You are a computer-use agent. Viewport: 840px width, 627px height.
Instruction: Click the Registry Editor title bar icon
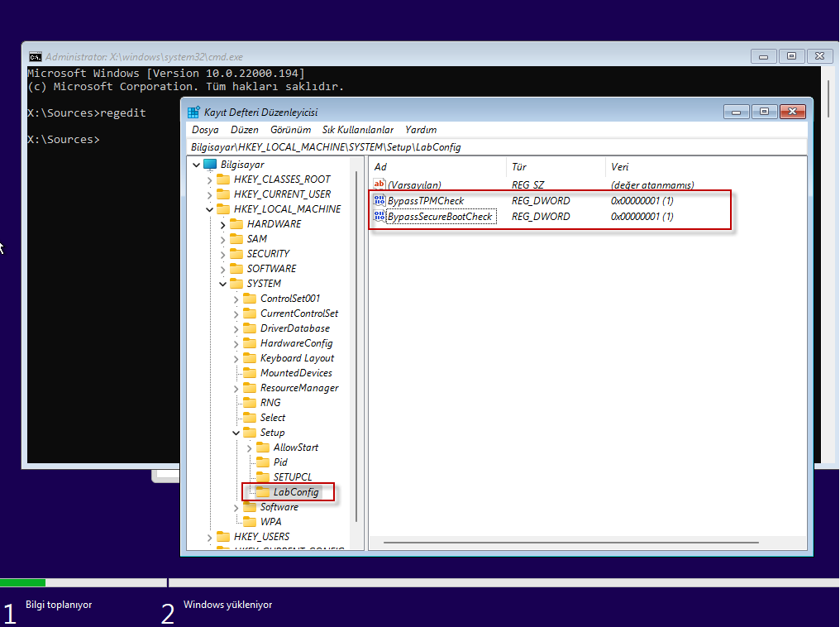point(193,112)
